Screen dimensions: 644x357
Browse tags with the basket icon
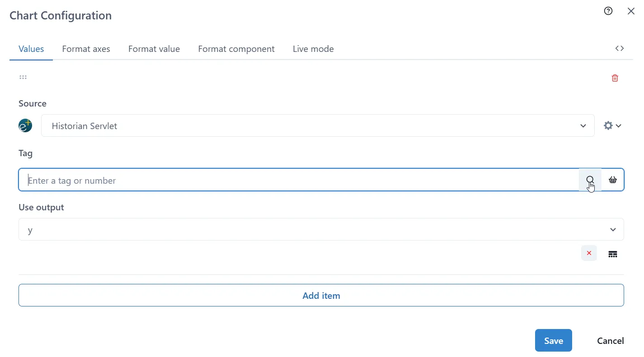coord(613,180)
